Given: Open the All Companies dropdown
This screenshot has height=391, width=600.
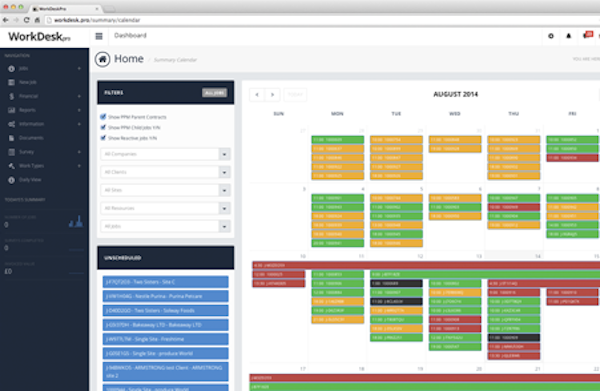Looking at the screenshot, I should click(x=165, y=154).
